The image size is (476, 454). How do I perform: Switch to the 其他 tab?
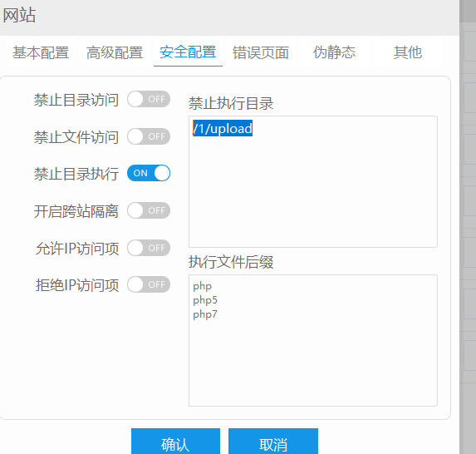coord(408,52)
